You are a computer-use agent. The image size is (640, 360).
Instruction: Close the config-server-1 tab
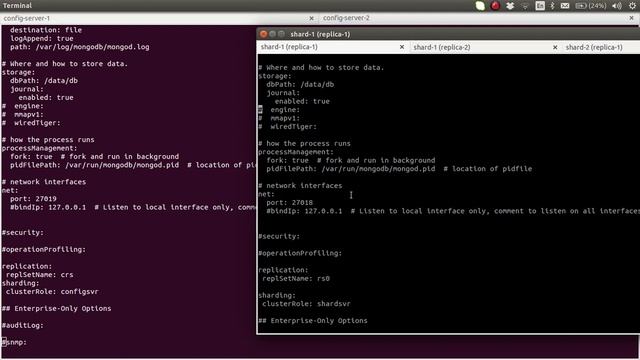coord(311,18)
